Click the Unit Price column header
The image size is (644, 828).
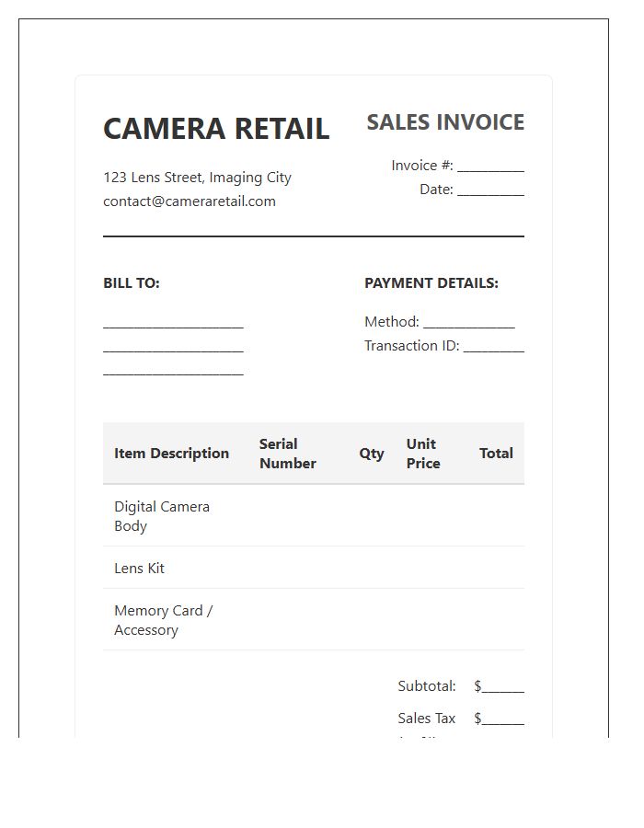pyautogui.click(x=423, y=454)
